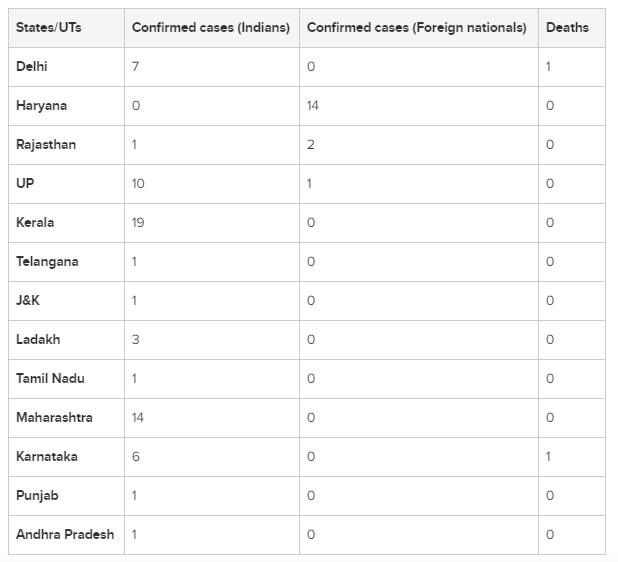
Task: Select the Ladakh state cell
Action: pos(38,340)
